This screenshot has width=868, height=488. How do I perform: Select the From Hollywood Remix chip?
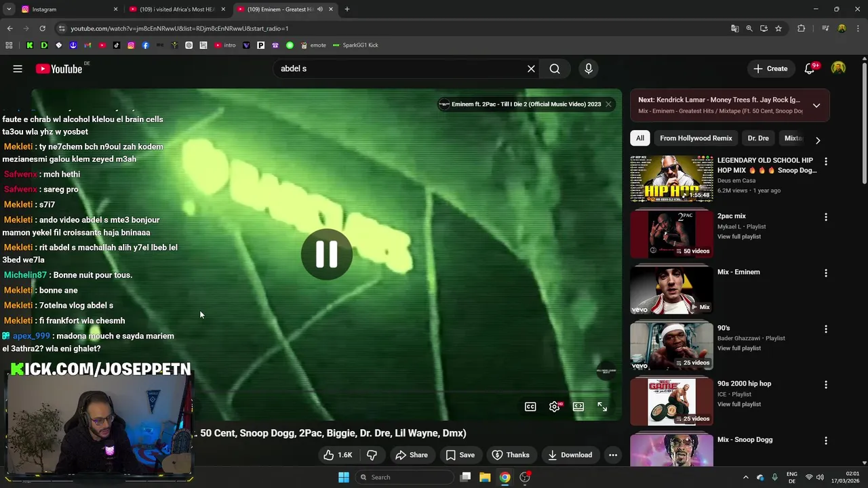point(696,138)
